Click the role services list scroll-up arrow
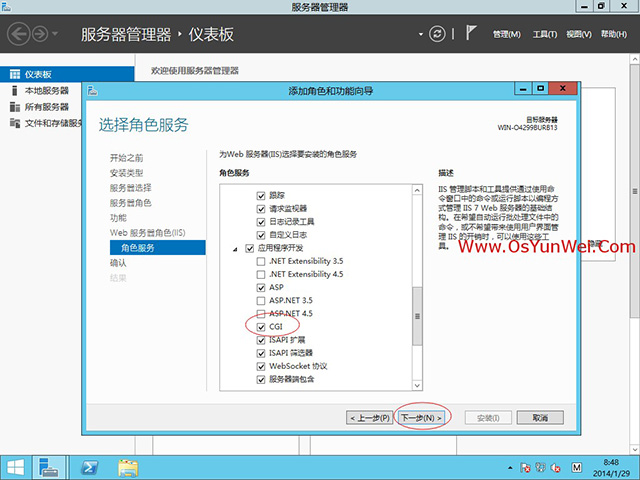Image resolution: width=640 pixels, height=480 pixels. tap(417, 190)
